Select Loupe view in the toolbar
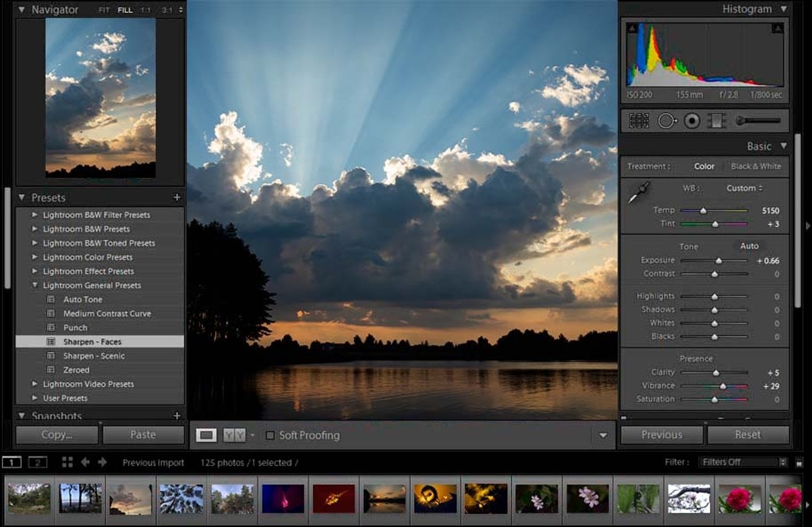 [207, 435]
